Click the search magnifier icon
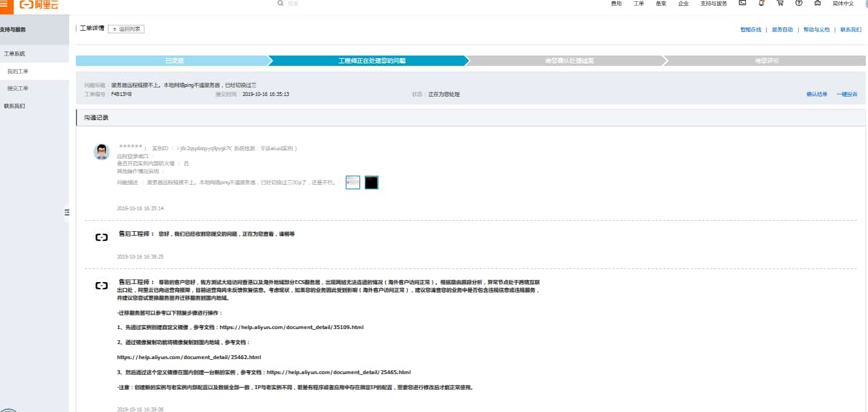Screen dimensions: 868x412 pyautogui.click(x=280, y=3)
